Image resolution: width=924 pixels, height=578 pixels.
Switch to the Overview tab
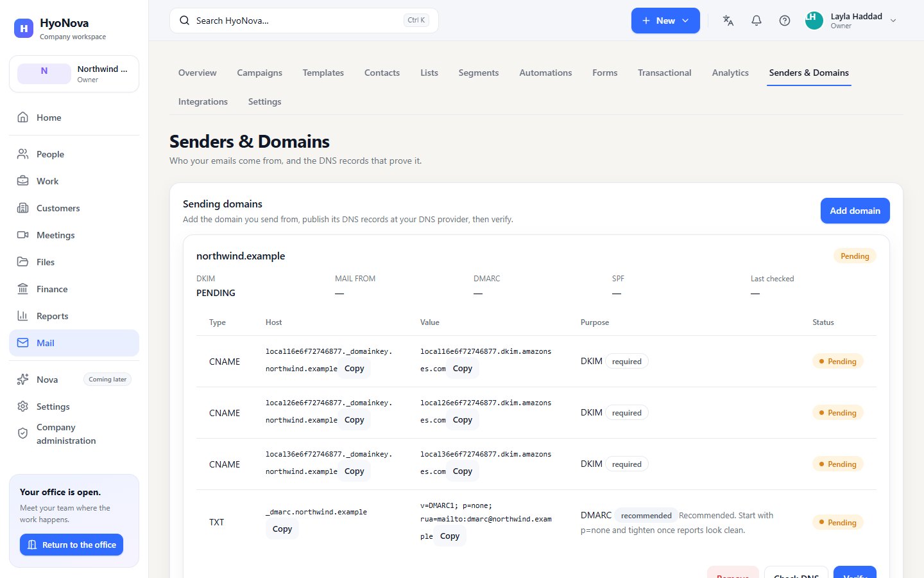point(198,73)
